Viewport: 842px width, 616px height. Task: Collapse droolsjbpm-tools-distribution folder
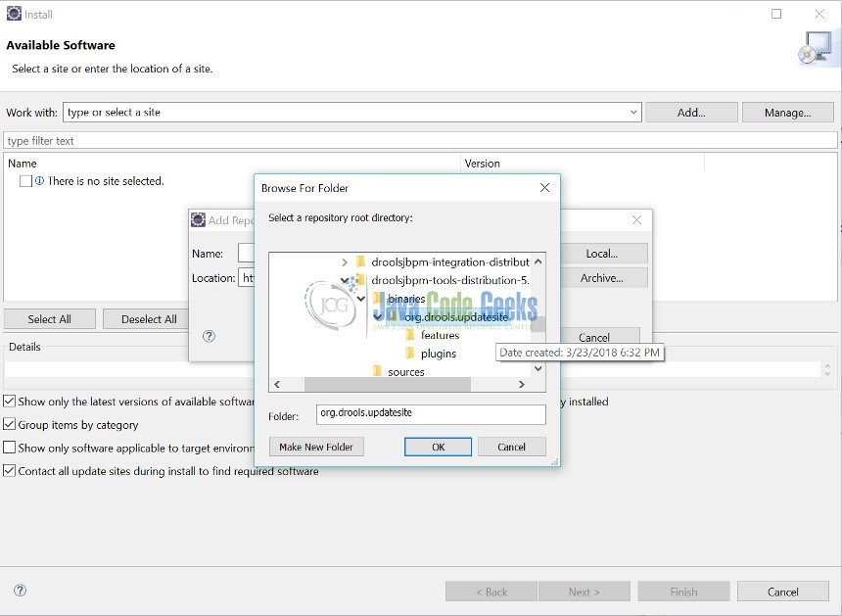[x=345, y=280]
